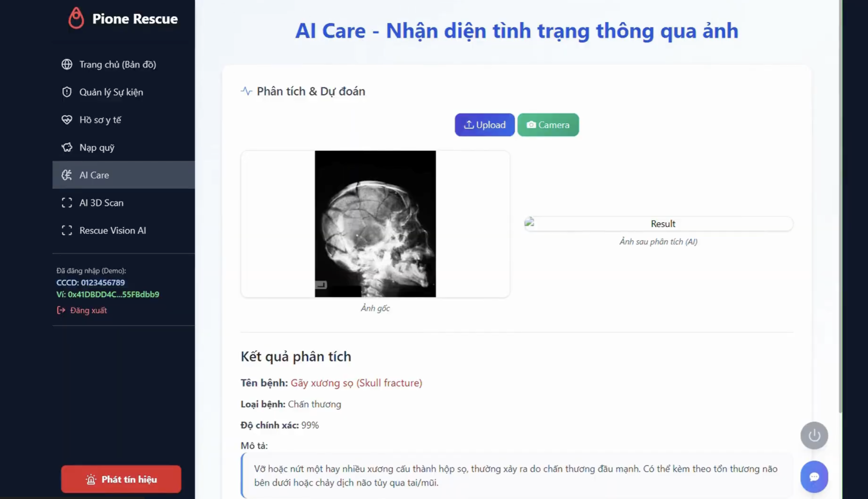This screenshot has width=868, height=499.
Task: Open the Nạp quỹ menu item
Action: pyautogui.click(x=97, y=147)
